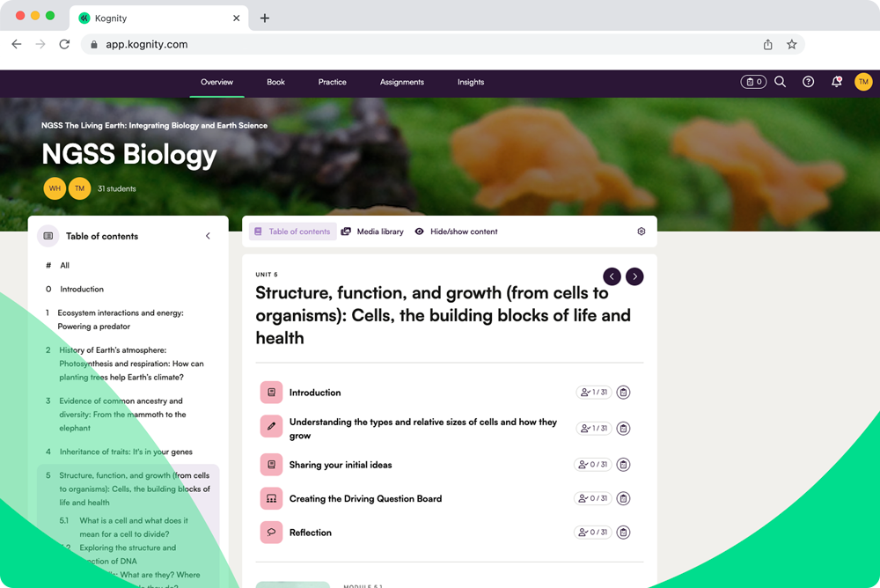Viewport: 880px width, 588px height.
Task: Assign Understanding the types section clipboard icon
Action: tap(623, 429)
